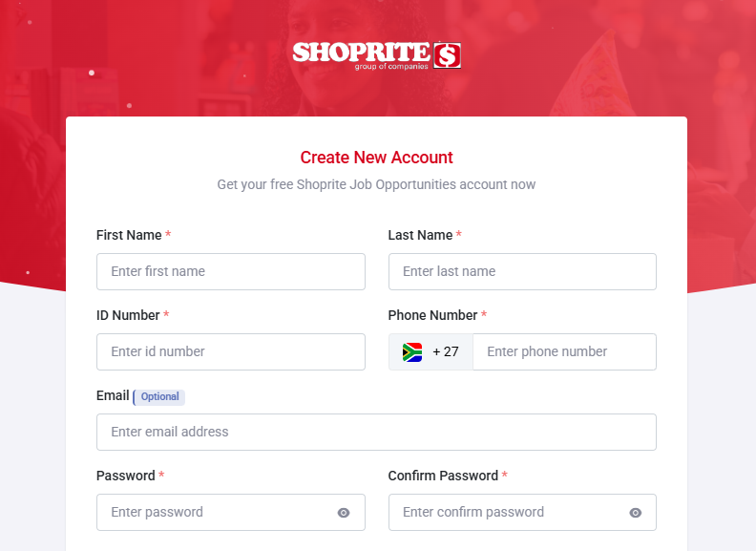
Task: Focus the First Name input field
Action: coord(230,271)
